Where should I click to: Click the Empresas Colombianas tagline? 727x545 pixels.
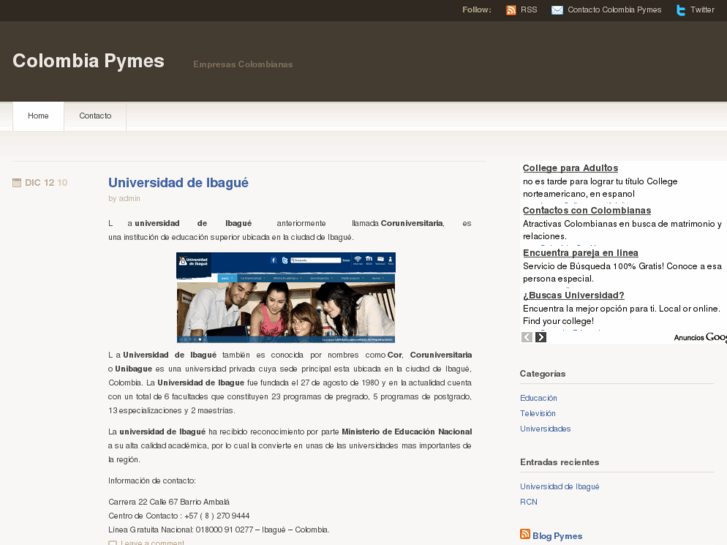point(243,64)
